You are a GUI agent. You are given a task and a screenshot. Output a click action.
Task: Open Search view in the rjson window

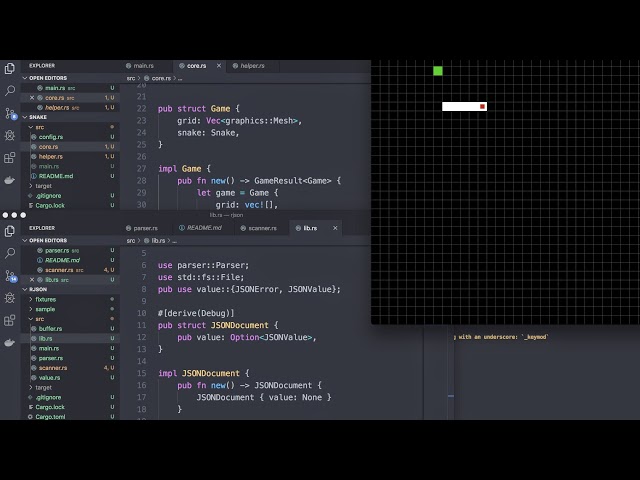tap(10, 253)
